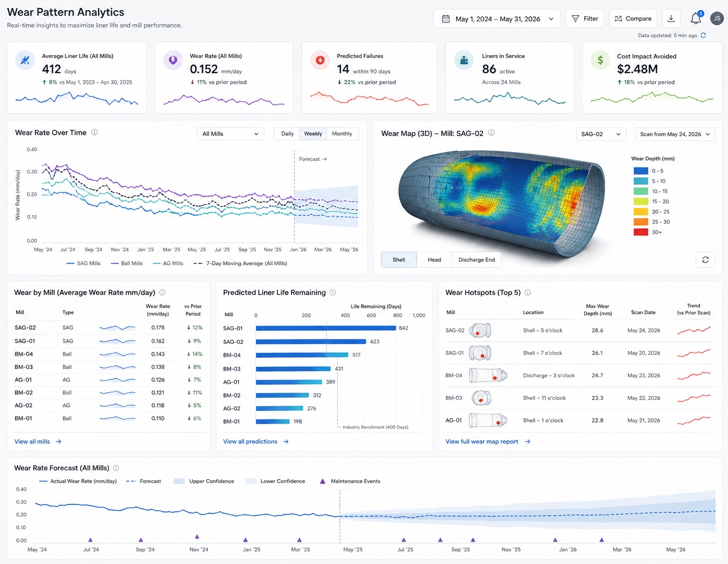Refresh data using the updated-time refresh icon
728x564 pixels.
tap(703, 35)
